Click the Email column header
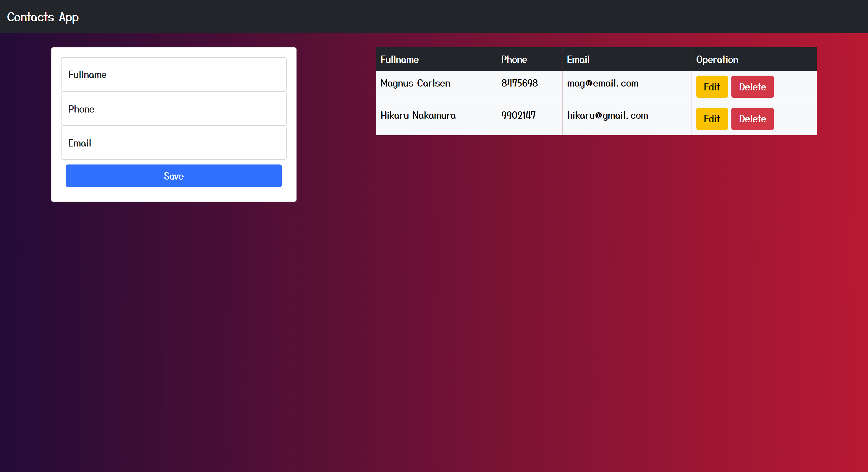The height and width of the screenshot is (472, 868). (578, 59)
